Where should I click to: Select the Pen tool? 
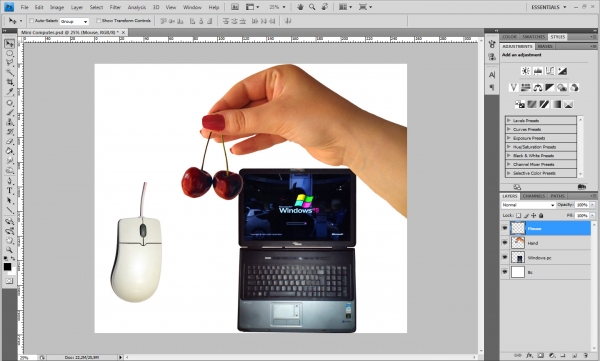coord(9,181)
